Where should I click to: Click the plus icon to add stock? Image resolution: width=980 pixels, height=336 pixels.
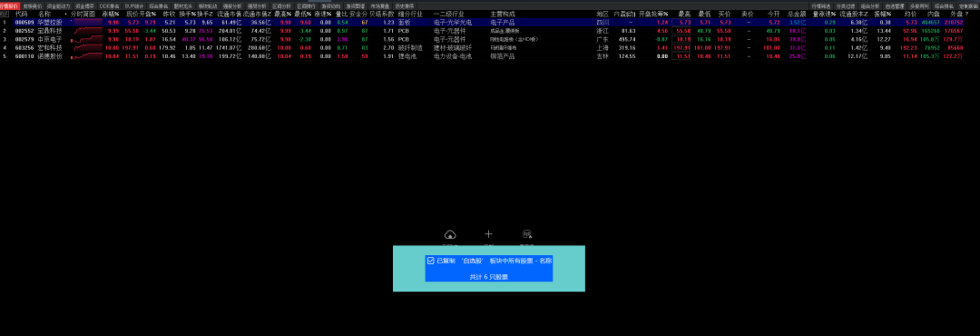point(489,234)
